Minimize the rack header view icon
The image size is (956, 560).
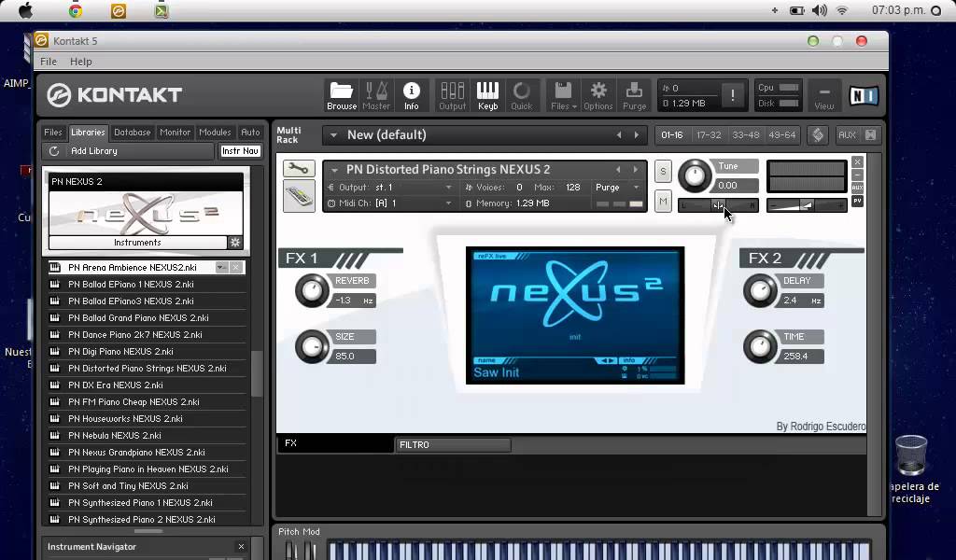point(871,135)
